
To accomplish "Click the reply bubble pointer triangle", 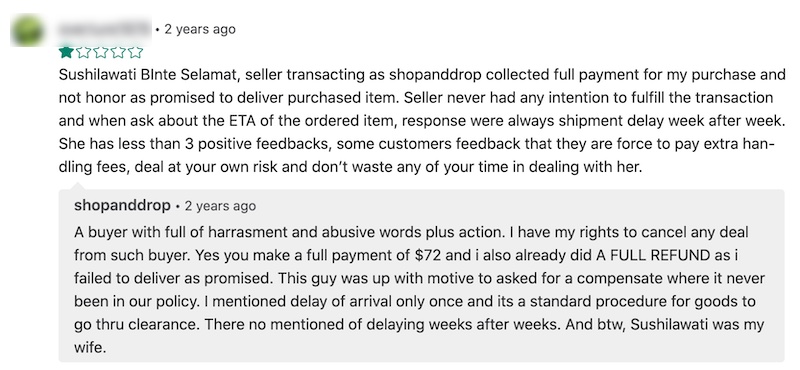I will point(77,185).
